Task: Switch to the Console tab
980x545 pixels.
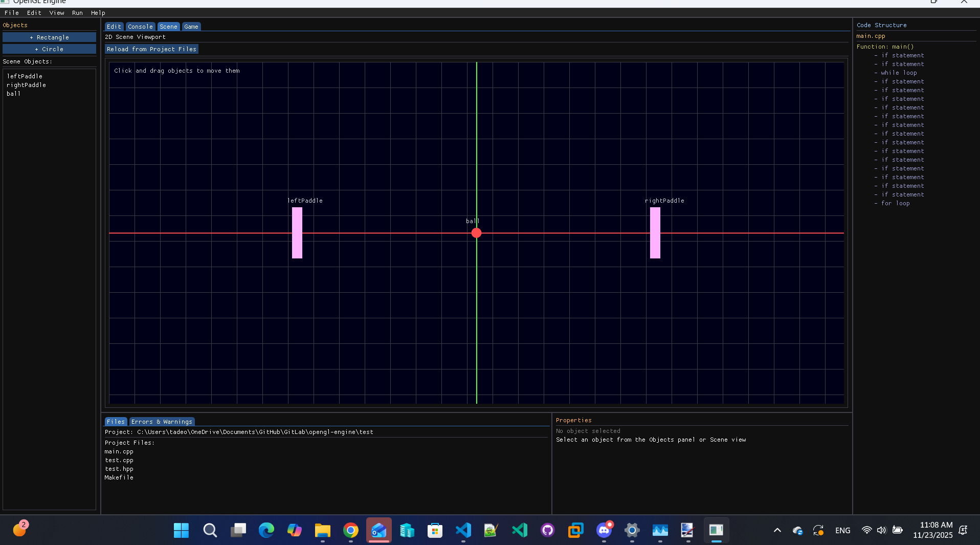Action: coord(140,26)
